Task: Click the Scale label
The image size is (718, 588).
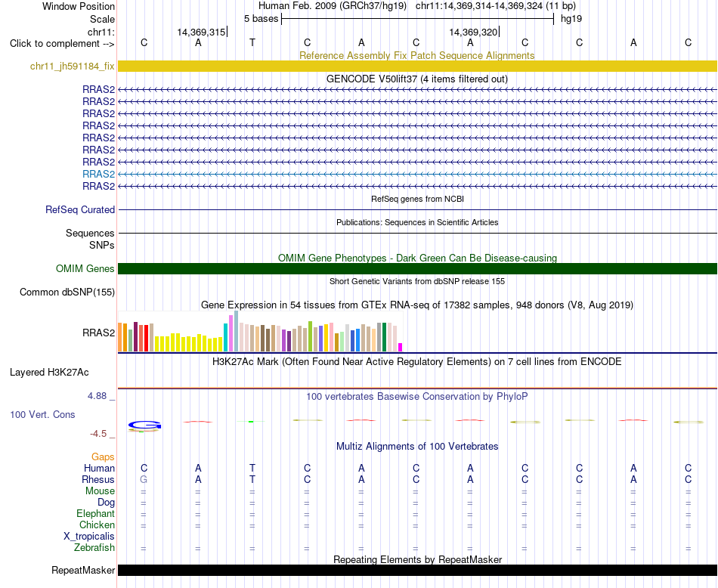Action: pos(102,19)
